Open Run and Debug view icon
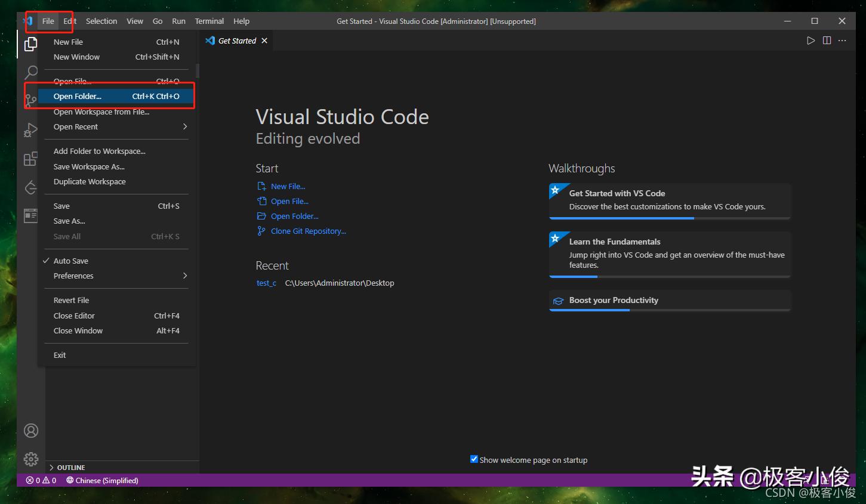The width and height of the screenshot is (866, 504). tap(30, 130)
